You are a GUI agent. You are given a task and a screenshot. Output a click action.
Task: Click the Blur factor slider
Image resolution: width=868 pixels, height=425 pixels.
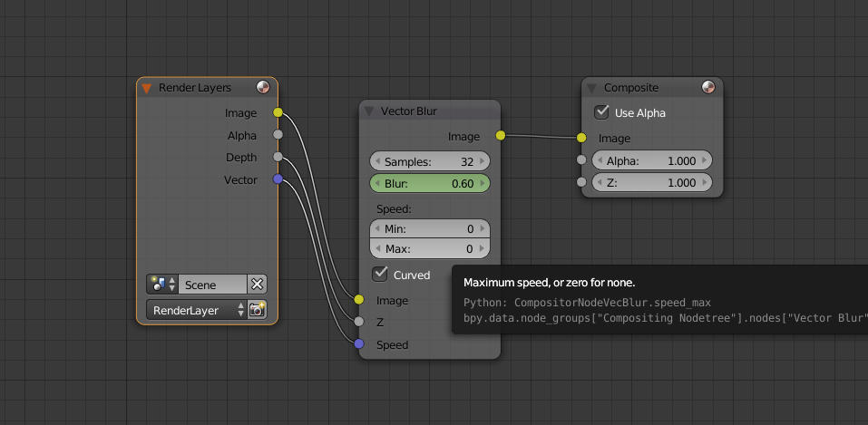click(430, 183)
